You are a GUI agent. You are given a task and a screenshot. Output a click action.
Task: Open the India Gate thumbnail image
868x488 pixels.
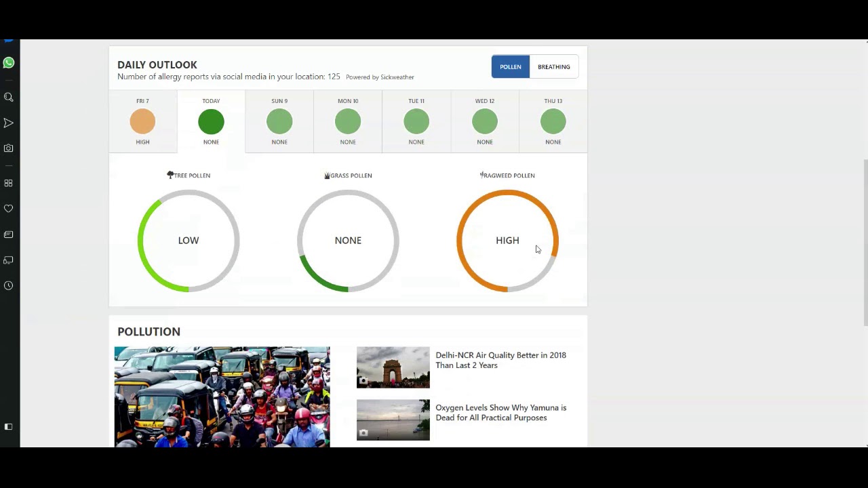click(393, 367)
